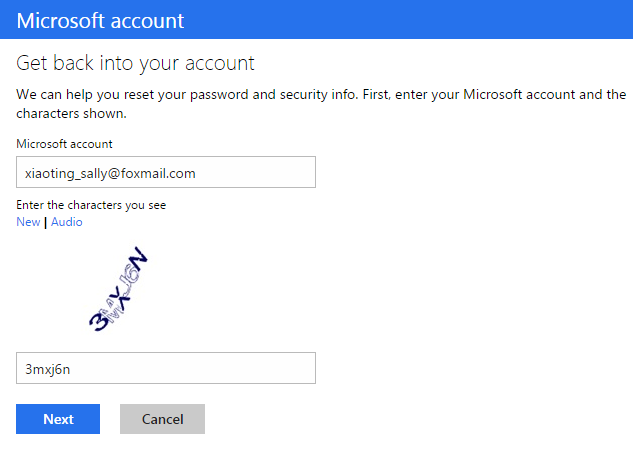Click the blue header banner
This screenshot has height=449, width=633.
point(316,19)
